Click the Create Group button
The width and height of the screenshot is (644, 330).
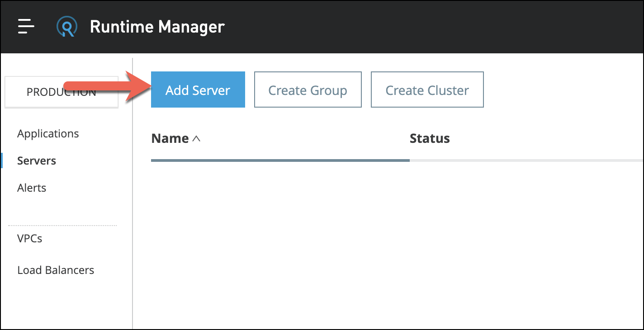click(308, 90)
